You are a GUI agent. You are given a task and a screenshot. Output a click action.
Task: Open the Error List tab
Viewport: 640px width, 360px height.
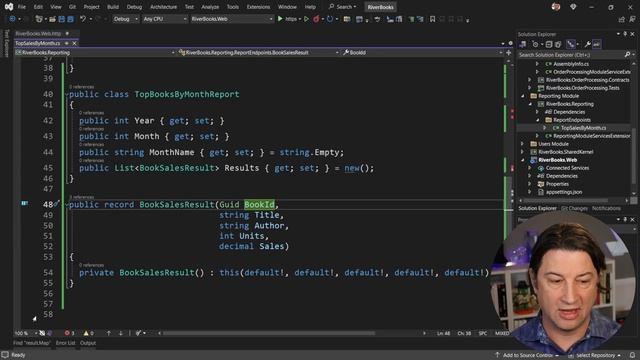[65, 343]
